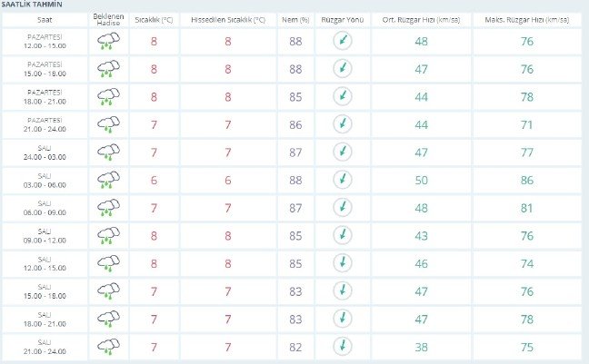Click the Rüzgar Yönü column header
The width and height of the screenshot is (589, 364).
342,18
